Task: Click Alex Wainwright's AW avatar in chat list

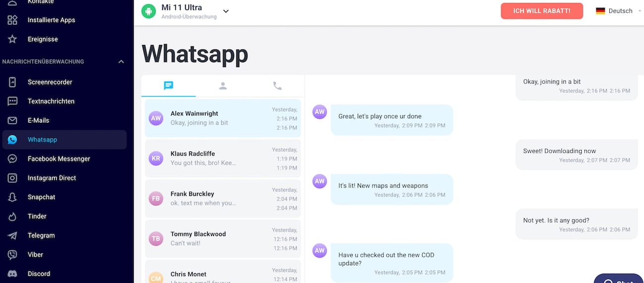Action: click(x=156, y=118)
